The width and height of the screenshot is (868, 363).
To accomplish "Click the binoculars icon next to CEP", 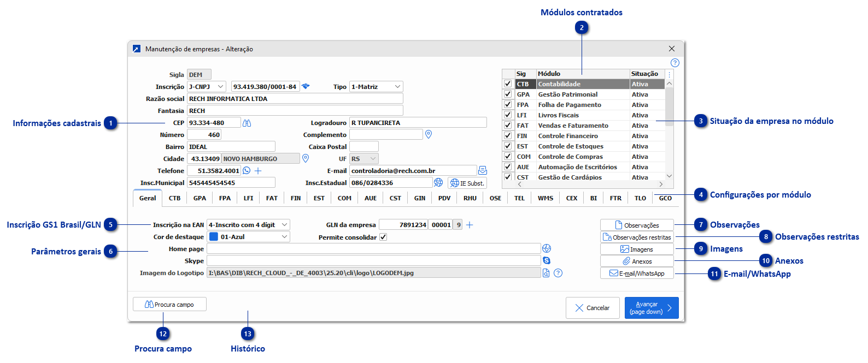I will coord(247,123).
